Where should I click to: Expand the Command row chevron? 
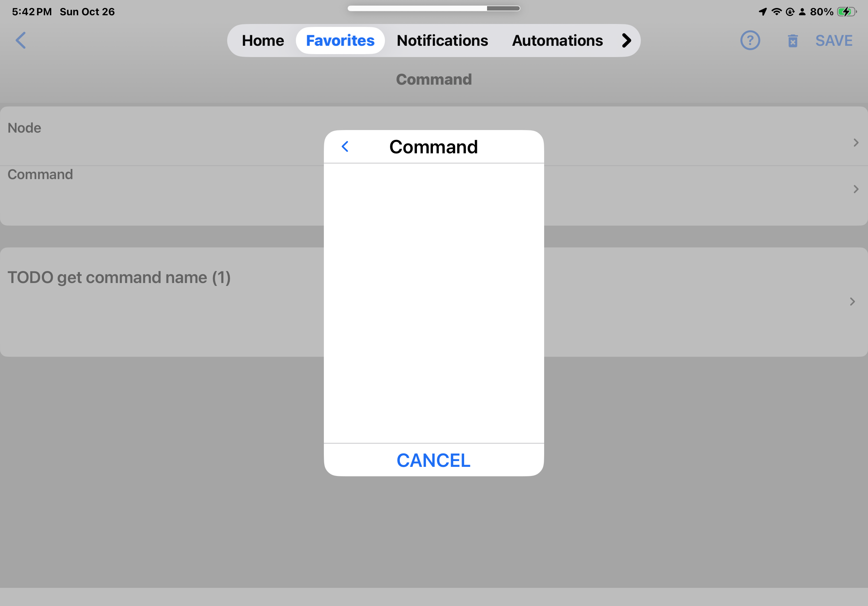856,189
